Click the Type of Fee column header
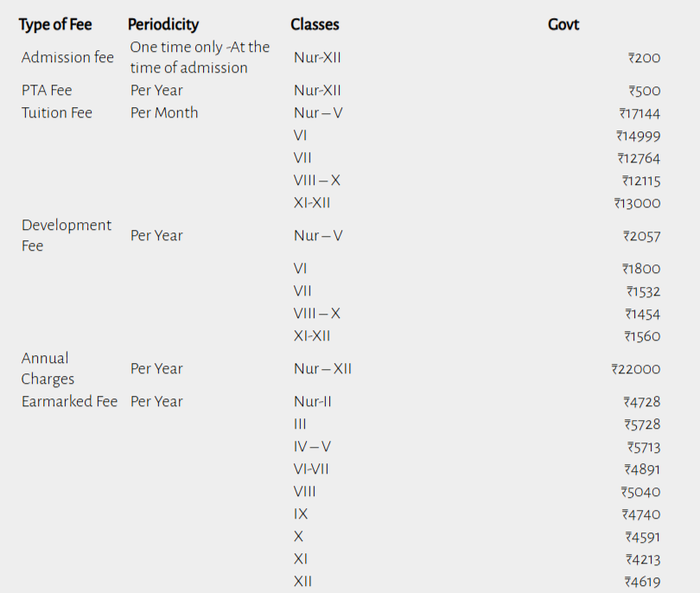The height and width of the screenshot is (593, 700). [x=55, y=24]
